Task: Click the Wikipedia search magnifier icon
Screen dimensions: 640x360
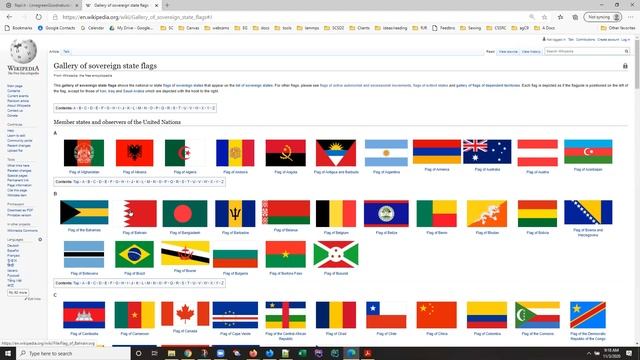Action: point(626,51)
